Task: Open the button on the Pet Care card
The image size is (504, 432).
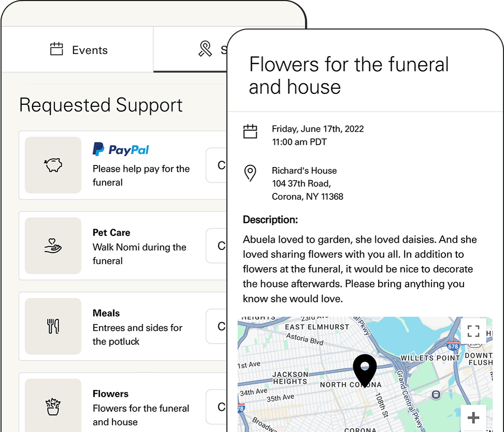Action: [x=217, y=246]
